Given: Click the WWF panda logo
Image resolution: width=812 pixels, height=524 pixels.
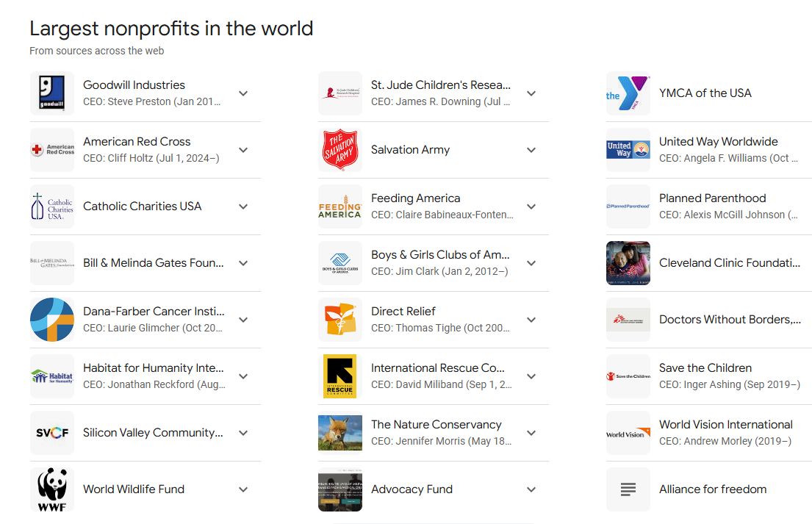Looking at the screenshot, I should coord(52,489).
